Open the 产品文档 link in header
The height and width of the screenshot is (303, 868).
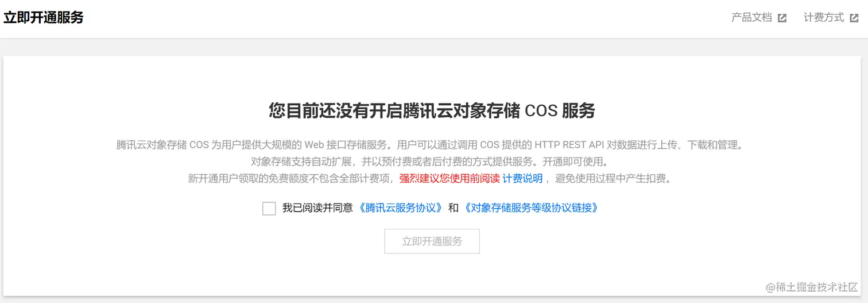751,18
